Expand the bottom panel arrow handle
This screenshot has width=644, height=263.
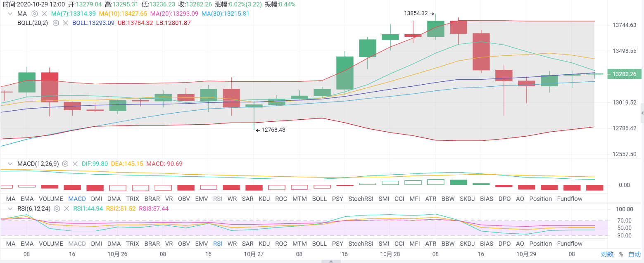[x=331, y=261]
